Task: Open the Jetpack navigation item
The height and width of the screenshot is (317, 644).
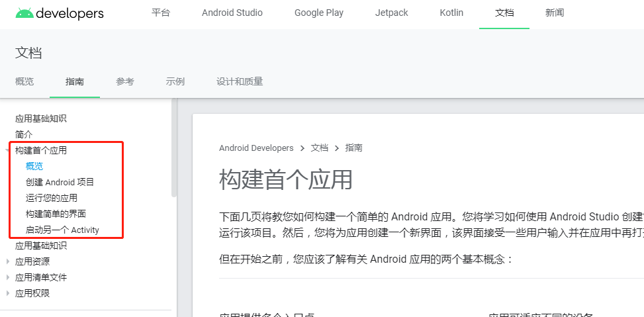Action: pos(391,13)
